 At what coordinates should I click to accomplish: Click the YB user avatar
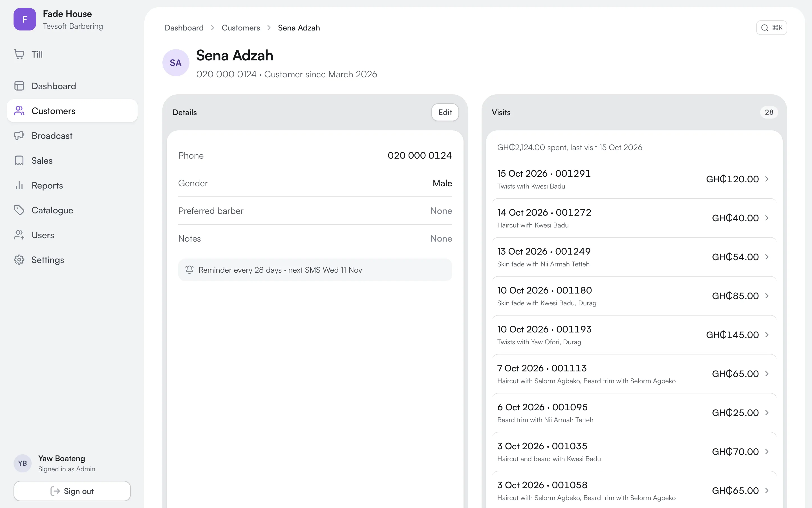[23, 463]
